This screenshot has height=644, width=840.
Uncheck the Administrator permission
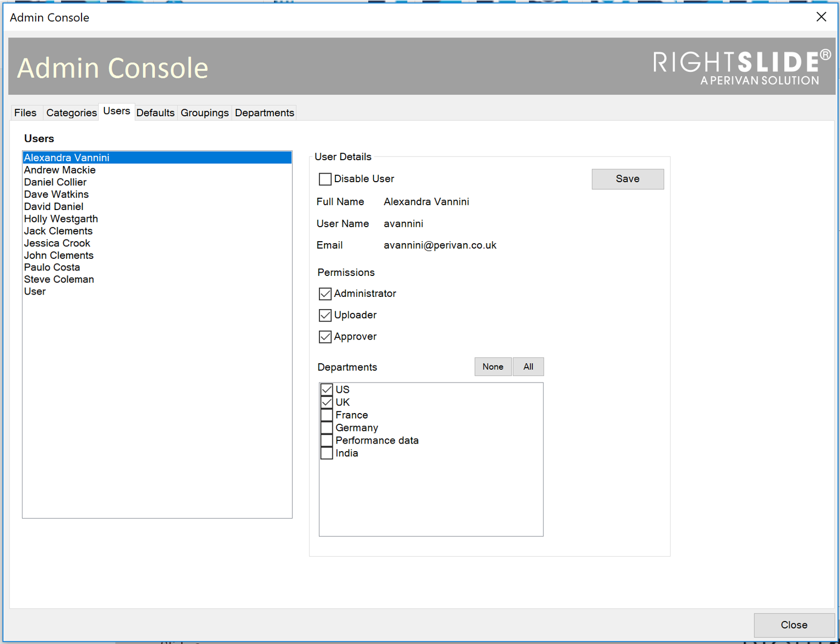[325, 294]
